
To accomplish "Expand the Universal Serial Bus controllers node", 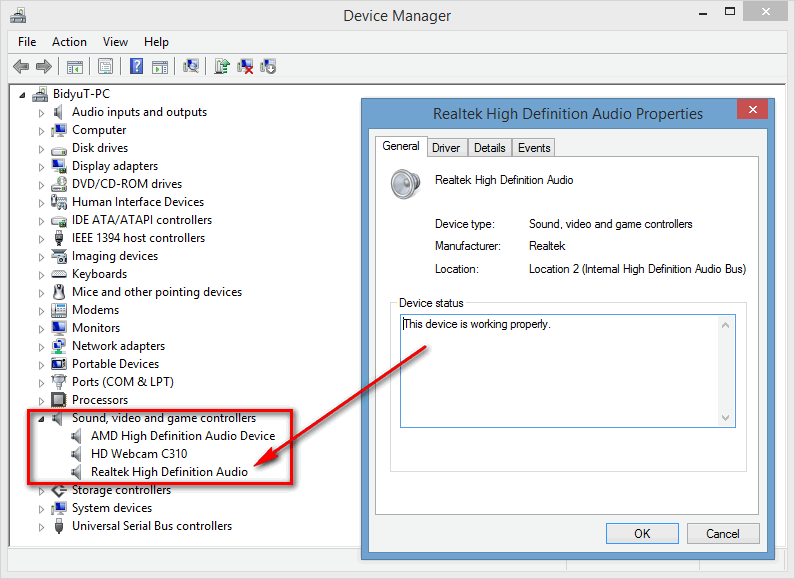I will pos(42,527).
